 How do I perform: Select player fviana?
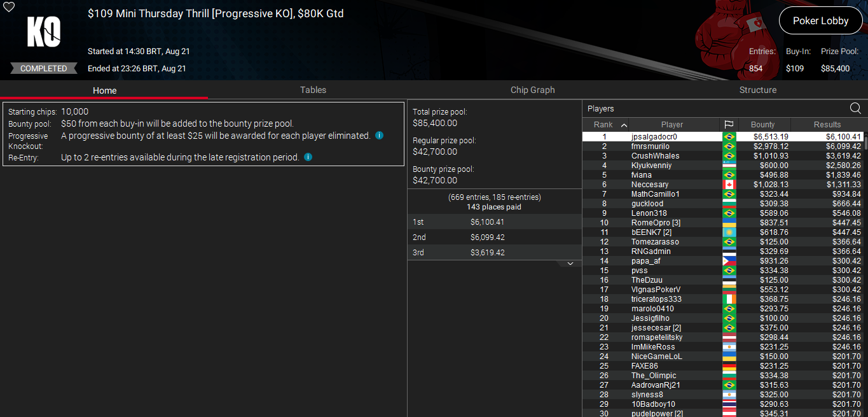[x=722, y=175]
